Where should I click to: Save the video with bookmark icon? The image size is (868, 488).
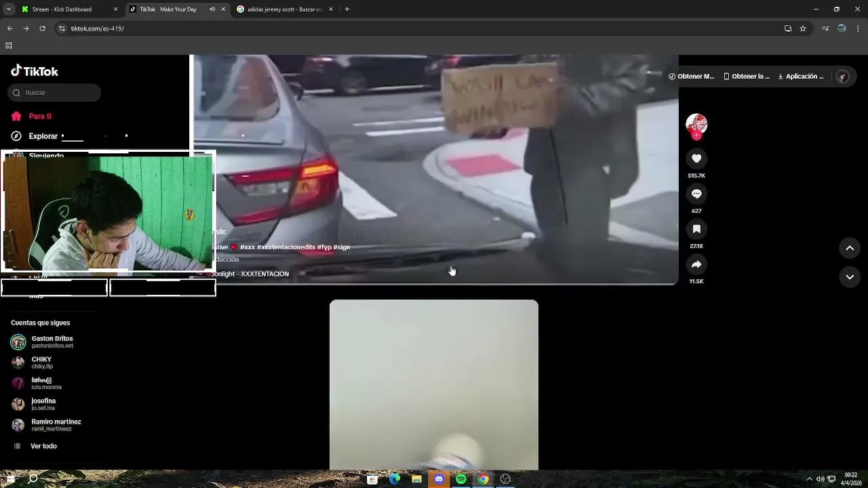696,229
